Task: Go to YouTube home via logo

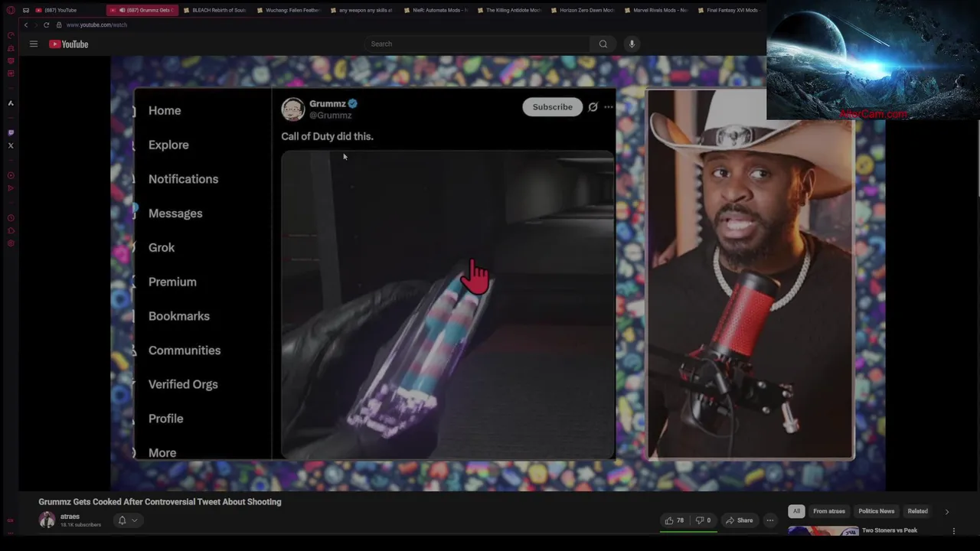Action: 69,44
